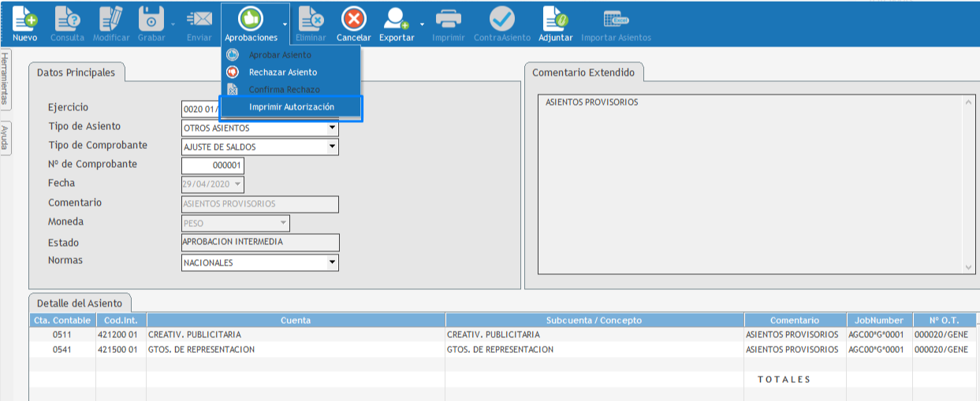
Task: Open the Exportar toolbar icon
Action: click(x=396, y=19)
